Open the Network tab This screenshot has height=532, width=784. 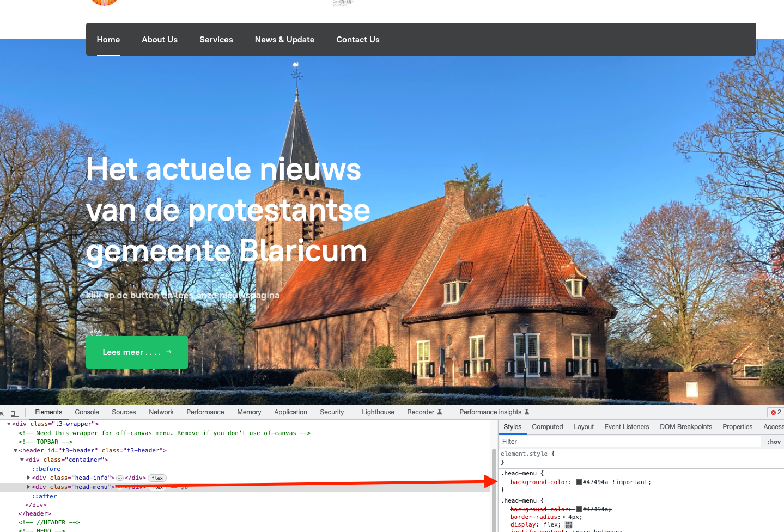[161, 412]
